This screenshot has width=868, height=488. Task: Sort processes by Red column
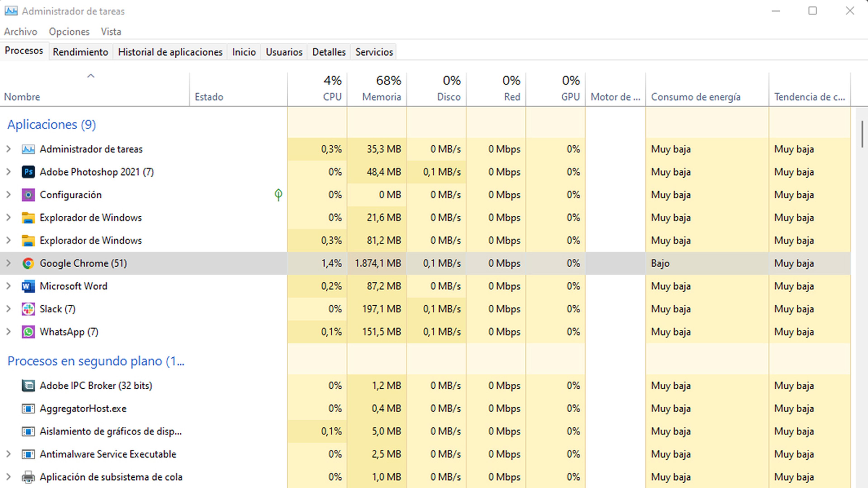496,89
